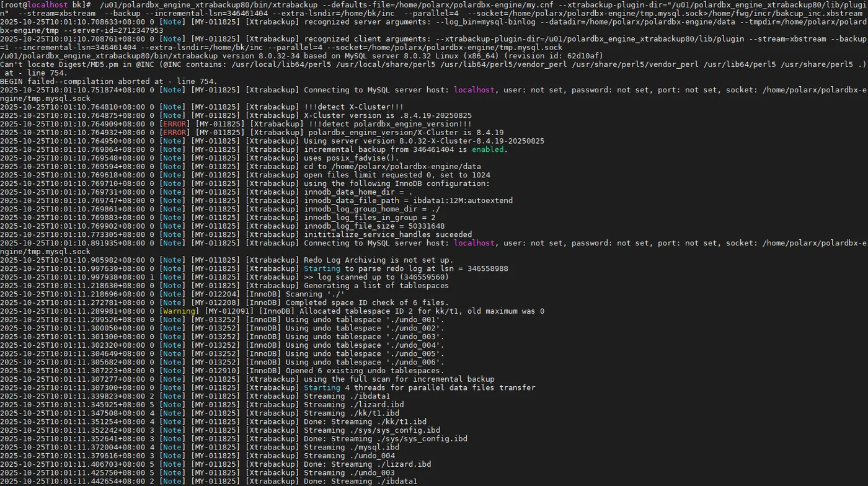Click "Generating a list of tablespaces" message

point(376,286)
